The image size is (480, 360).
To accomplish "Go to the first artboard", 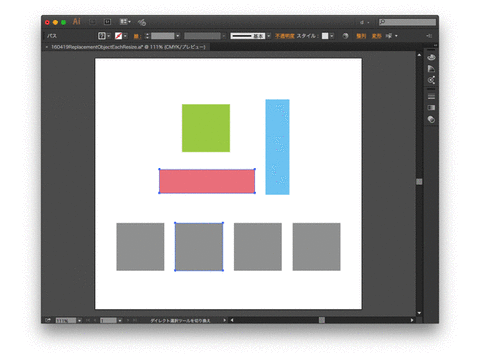I will [x=88, y=320].
